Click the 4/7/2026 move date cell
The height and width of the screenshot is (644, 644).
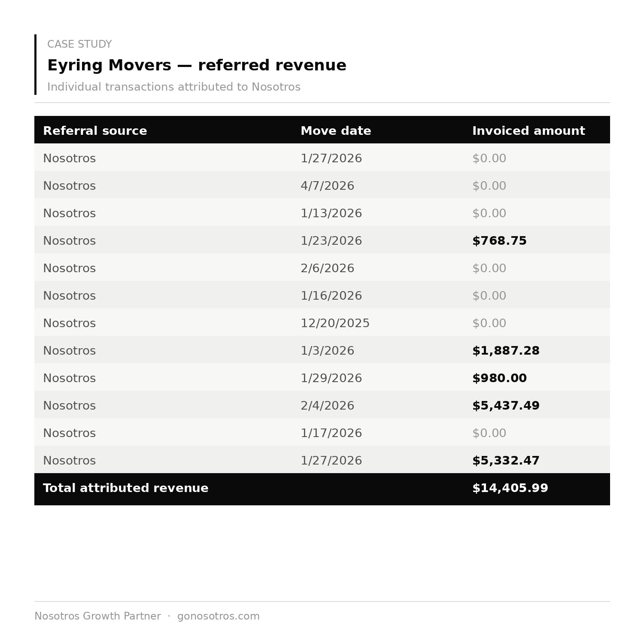coord(327,186)
